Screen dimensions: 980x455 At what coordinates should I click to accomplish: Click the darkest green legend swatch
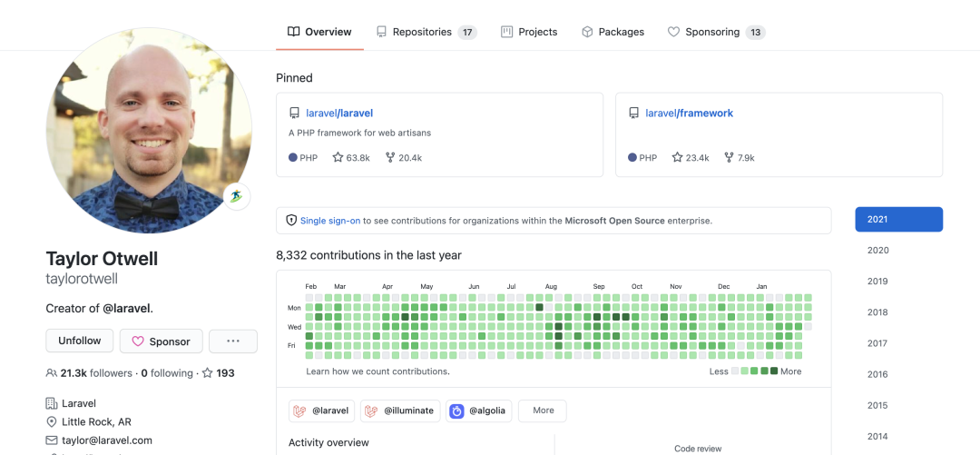pyautogui.click(x=774, y=371)
